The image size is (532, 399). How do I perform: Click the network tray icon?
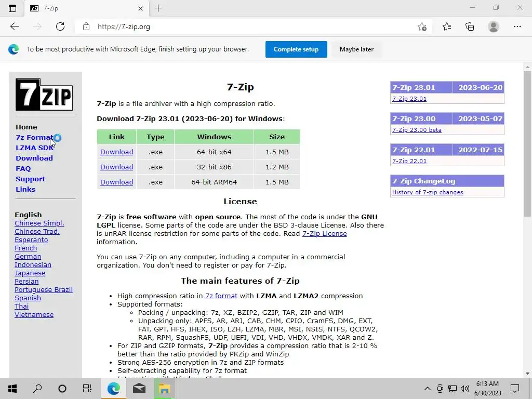click(x=453, y=389)
